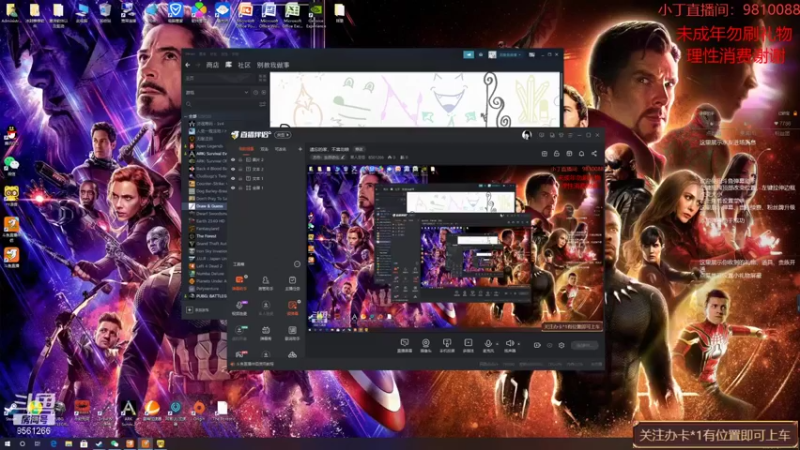Open the hamburger menu in 直播伴侣 title bar
800x450 pixels.
(x=570, y=135)
